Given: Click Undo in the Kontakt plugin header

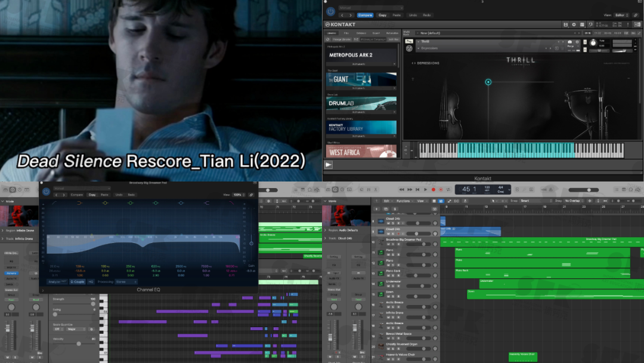Looking at the screenshot, I should [x=413, y=15].
